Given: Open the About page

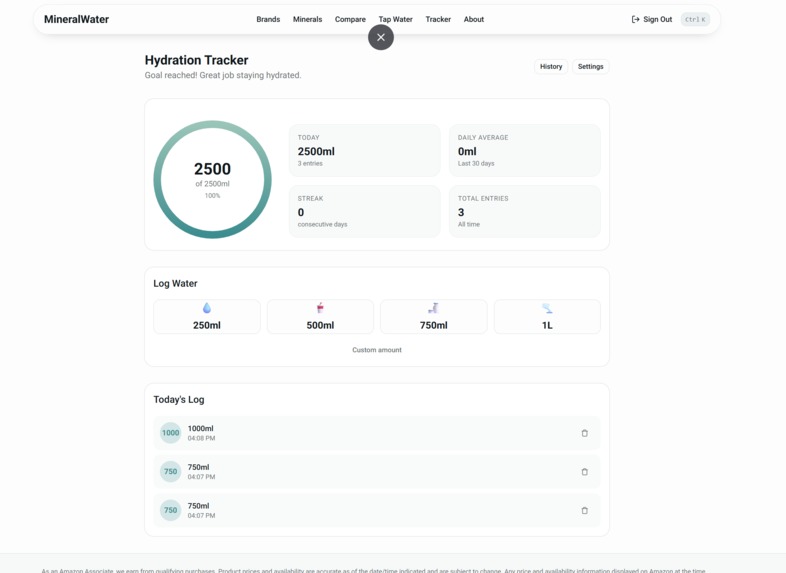Looking at the screenshot, I should pos(474,19).
